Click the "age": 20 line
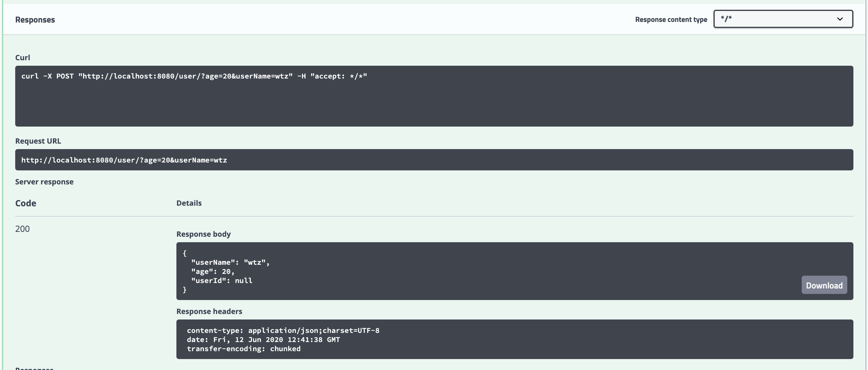868x370 pixels. click(213, 271)
